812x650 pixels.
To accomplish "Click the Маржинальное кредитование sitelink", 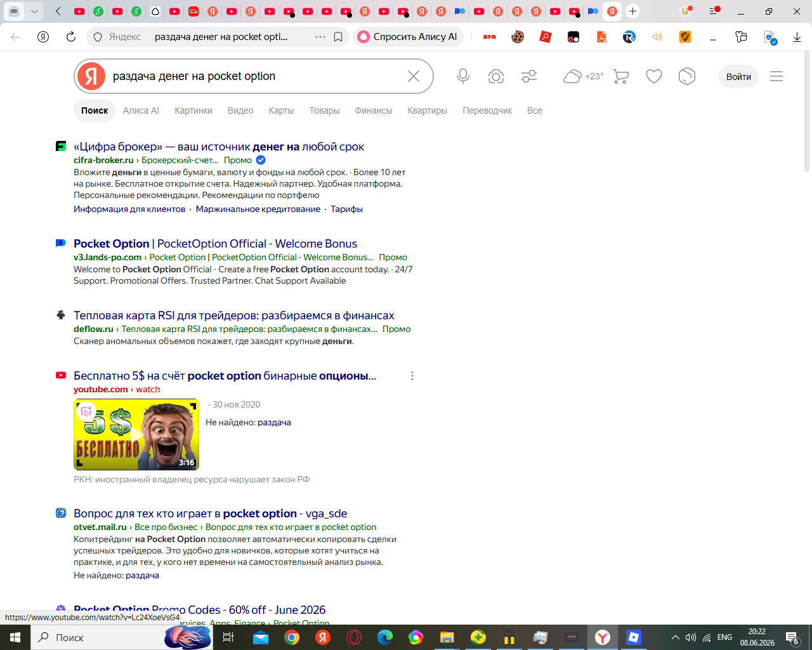I will tap(258, 209).
